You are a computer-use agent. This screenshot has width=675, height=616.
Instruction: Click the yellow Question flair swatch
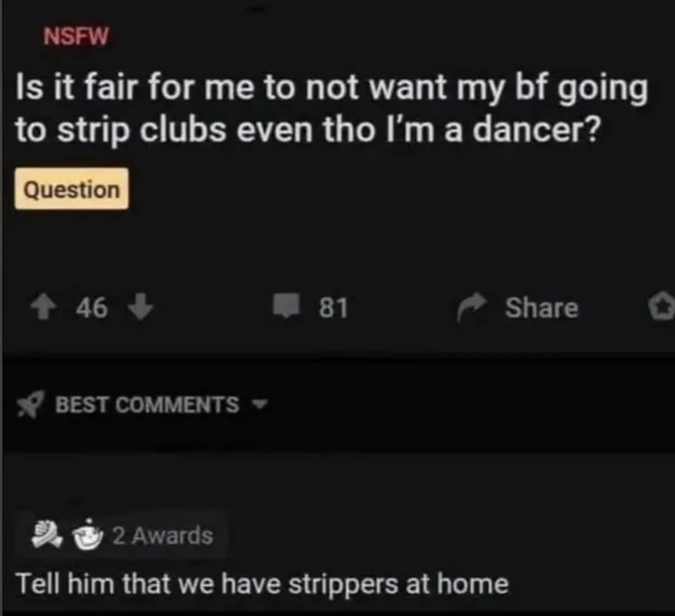71,189
